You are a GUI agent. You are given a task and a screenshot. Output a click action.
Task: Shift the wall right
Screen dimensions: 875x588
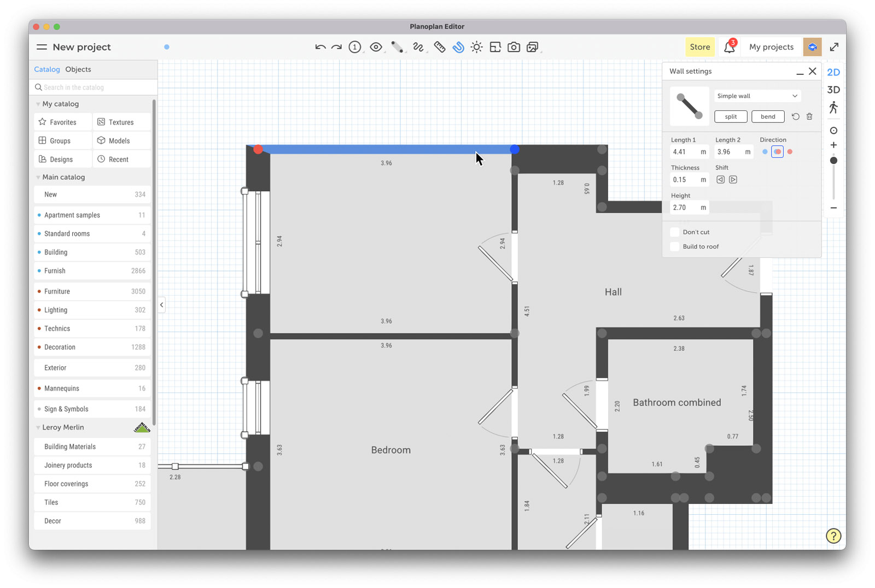point(733,180)
